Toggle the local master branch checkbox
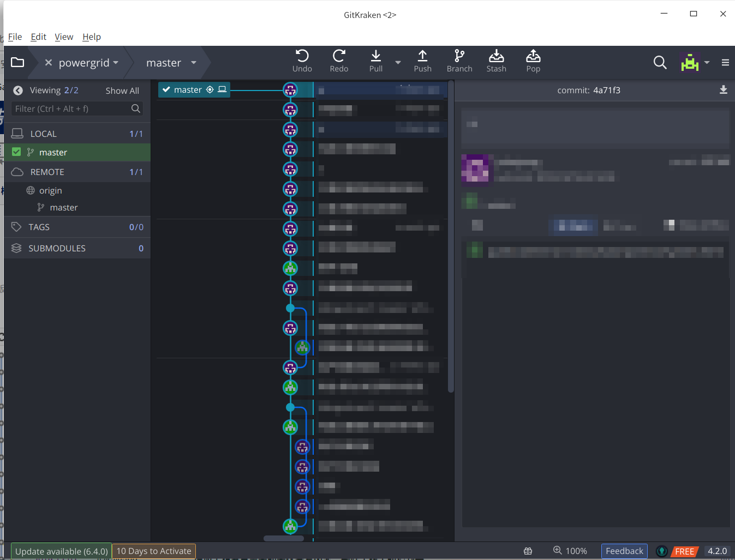This screenshot has height=560, width=735. [16, 152]
